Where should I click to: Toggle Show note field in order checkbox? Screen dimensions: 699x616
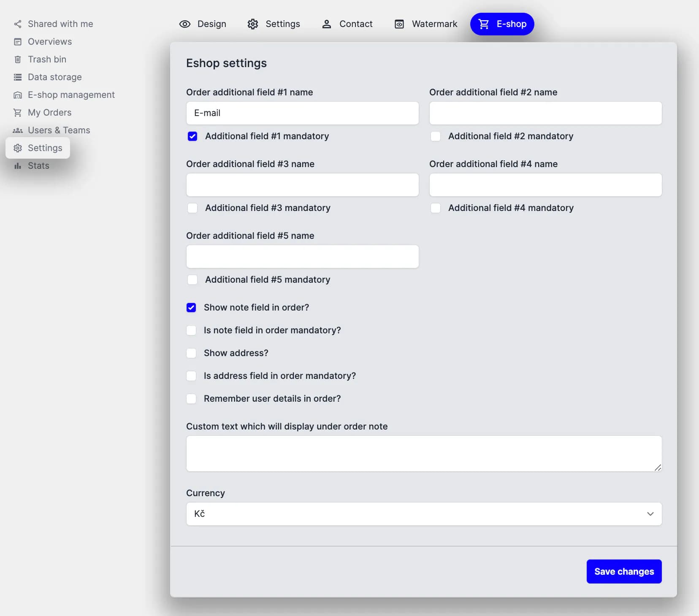191,308
